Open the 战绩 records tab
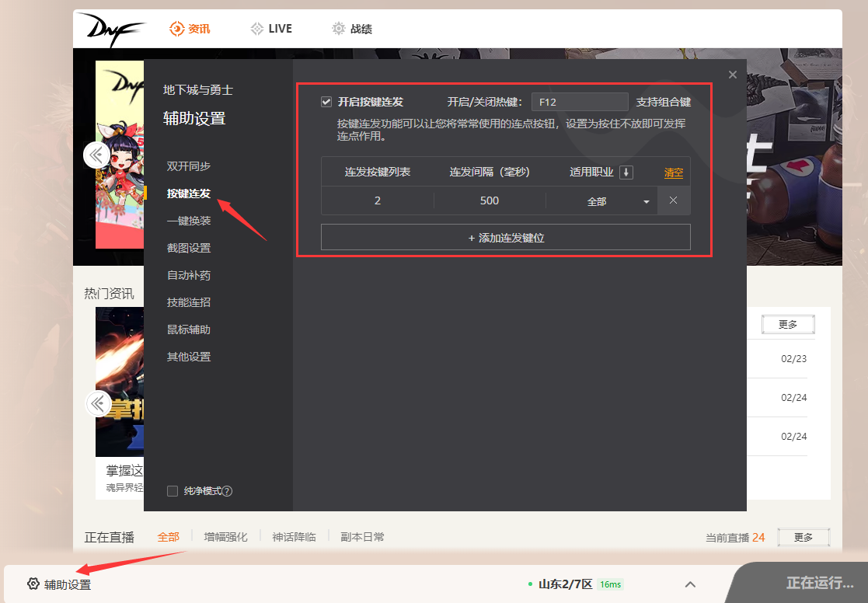Screen dimensions: 868x603 [352, 29]
